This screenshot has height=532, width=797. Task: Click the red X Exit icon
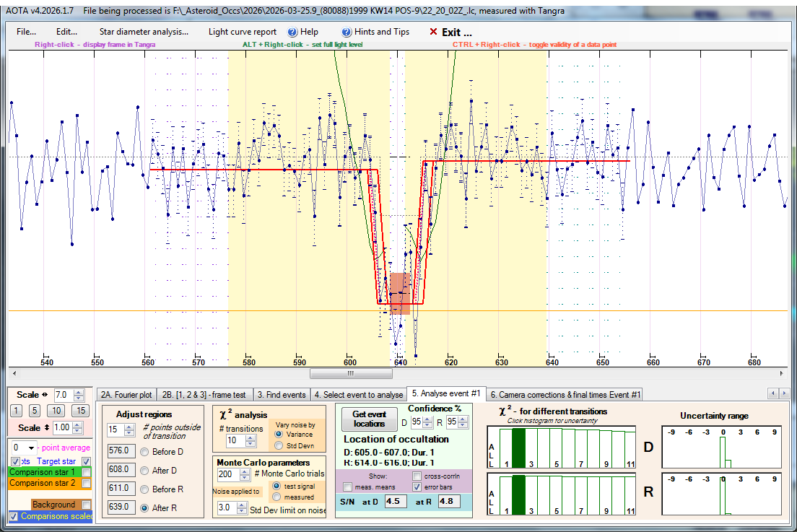434,32
